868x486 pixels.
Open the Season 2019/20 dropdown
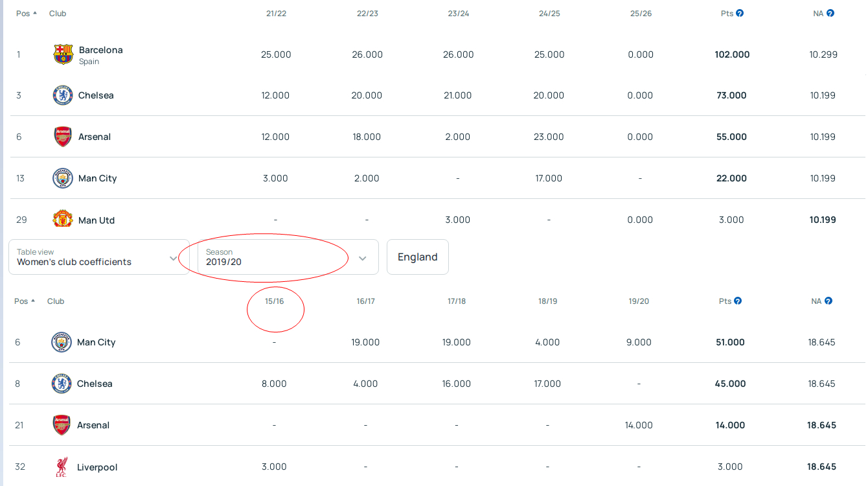[288, 257]
